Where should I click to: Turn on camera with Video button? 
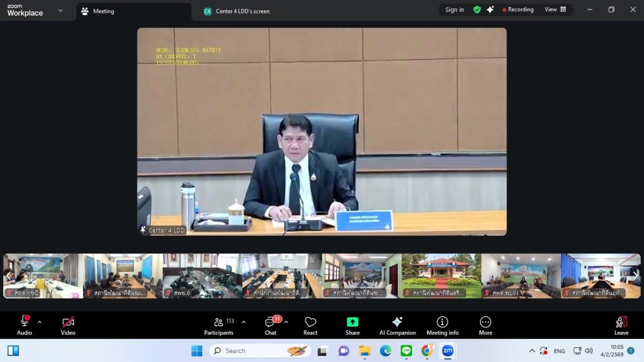coord(68,325)
